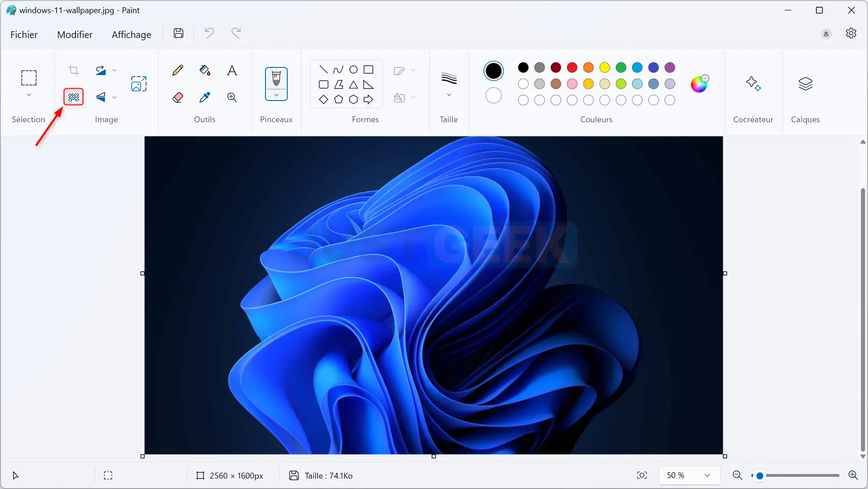Pick the red color swatch

click(572, 67)
